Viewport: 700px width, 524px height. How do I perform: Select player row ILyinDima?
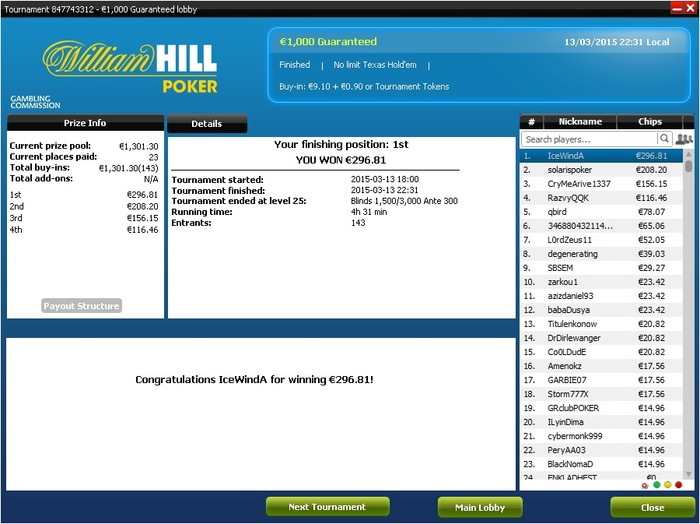[601, 422]
